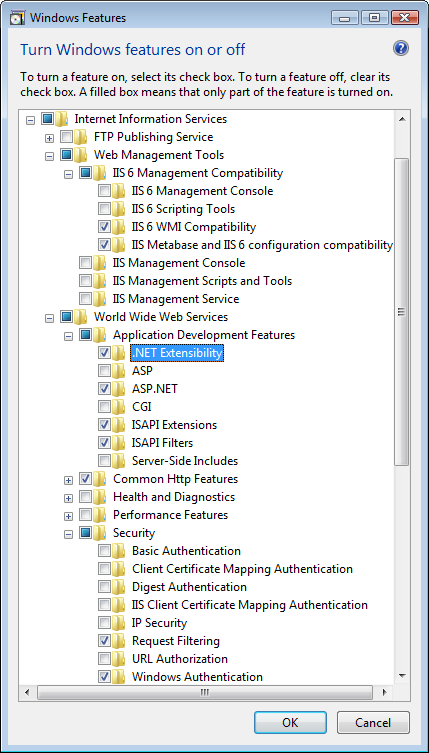
Task: Select the CGI tree item
Action: click(142, 407)
